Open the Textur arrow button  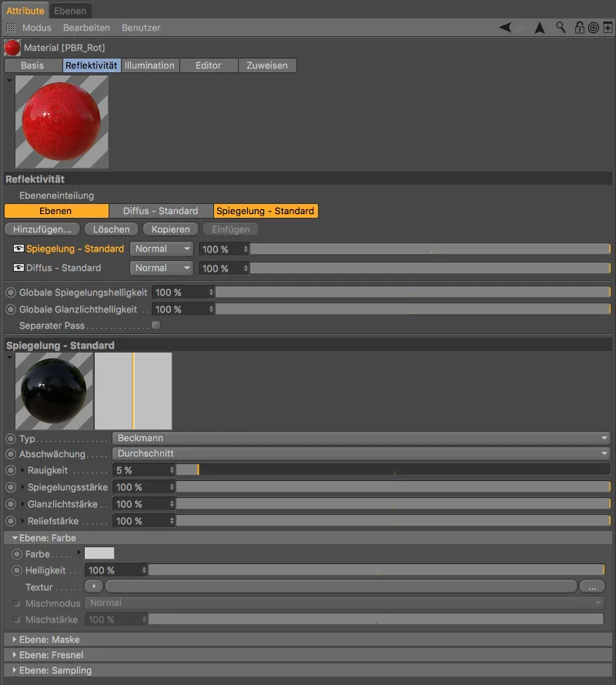[92, 586]
